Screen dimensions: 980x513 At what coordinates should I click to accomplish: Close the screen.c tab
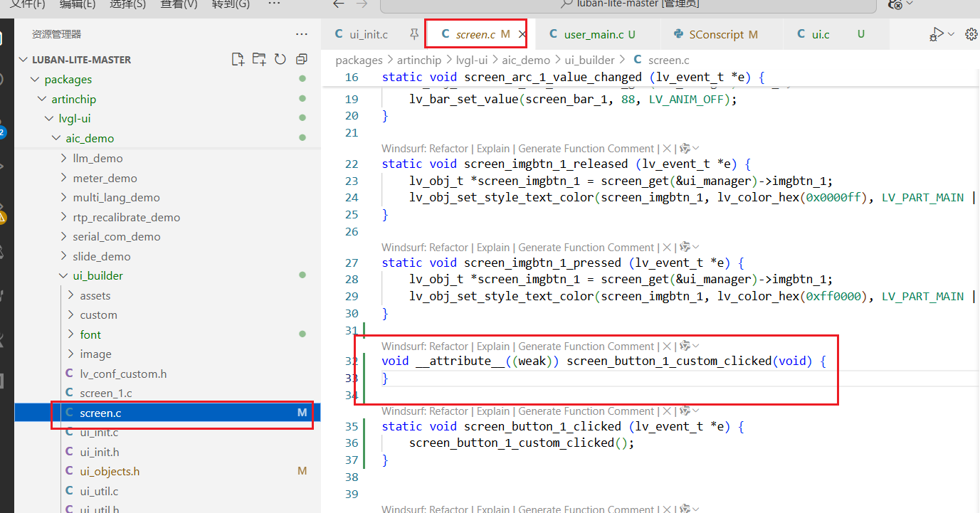click(522, 34)
